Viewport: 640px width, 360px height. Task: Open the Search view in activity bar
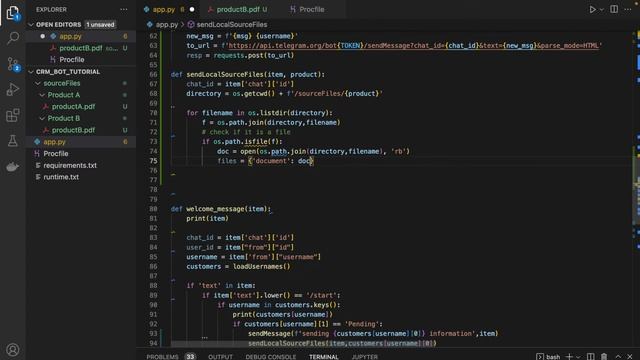point(13,38)
